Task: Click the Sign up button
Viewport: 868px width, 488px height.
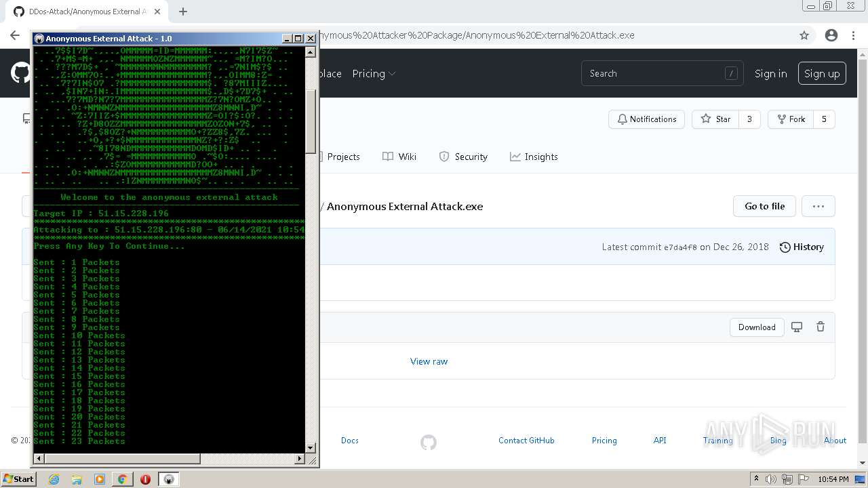Action: 822,73
